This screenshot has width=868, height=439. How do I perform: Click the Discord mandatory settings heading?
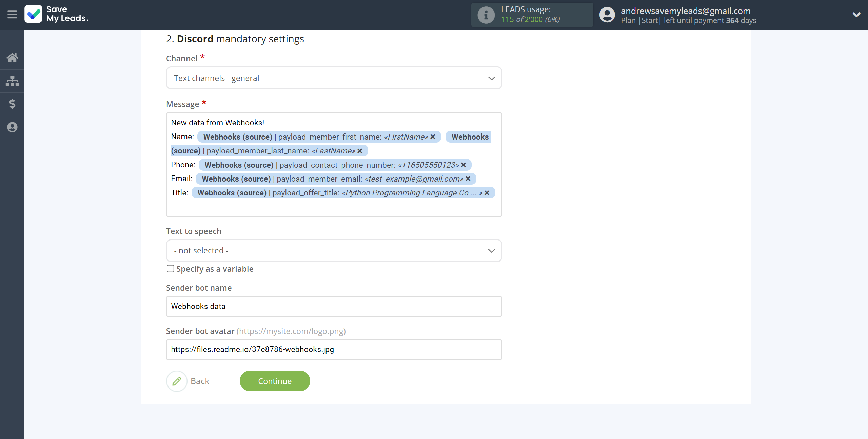tap(235, 39)
